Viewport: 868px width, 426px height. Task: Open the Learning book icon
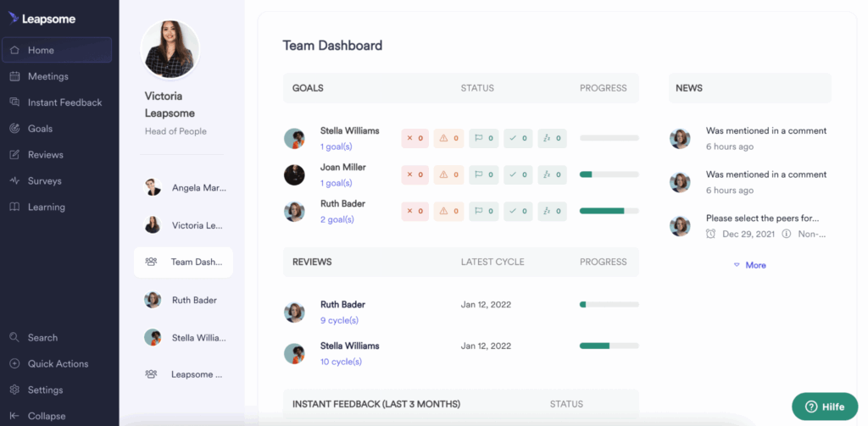coord(15,207)
